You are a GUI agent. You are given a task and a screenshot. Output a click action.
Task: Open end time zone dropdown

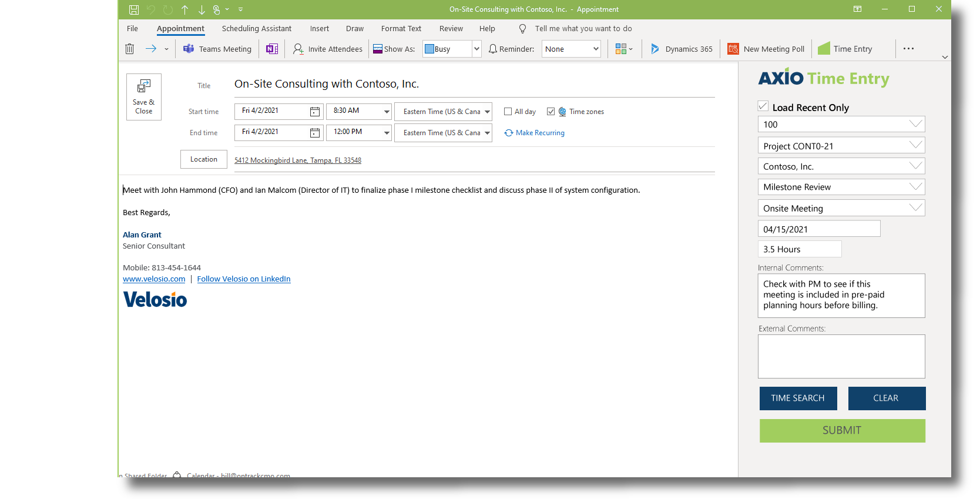click(x=487, y=133)
